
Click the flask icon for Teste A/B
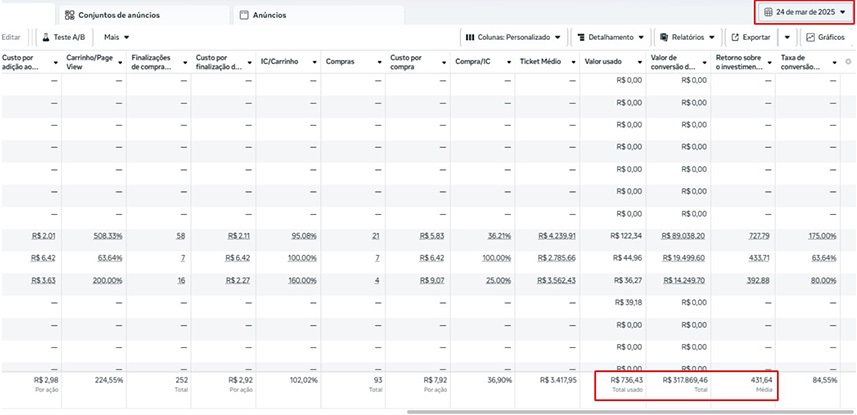point(46,37)
